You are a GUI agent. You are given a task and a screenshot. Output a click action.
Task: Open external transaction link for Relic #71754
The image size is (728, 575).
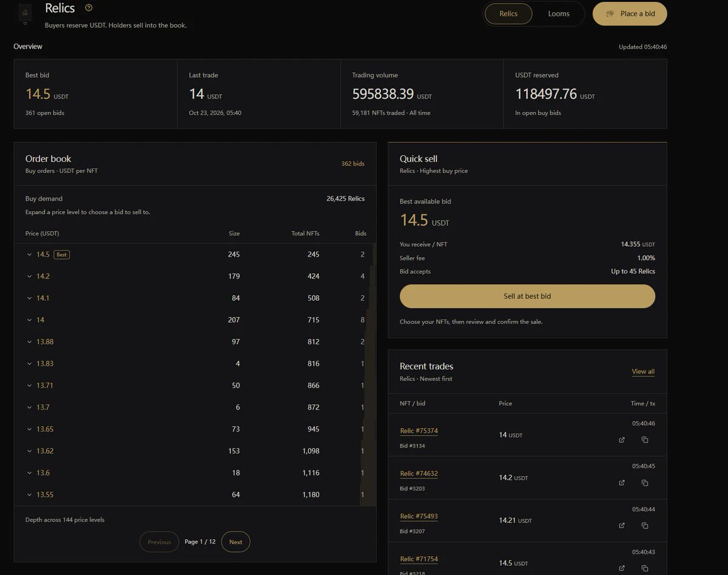(x=622, y=568)
